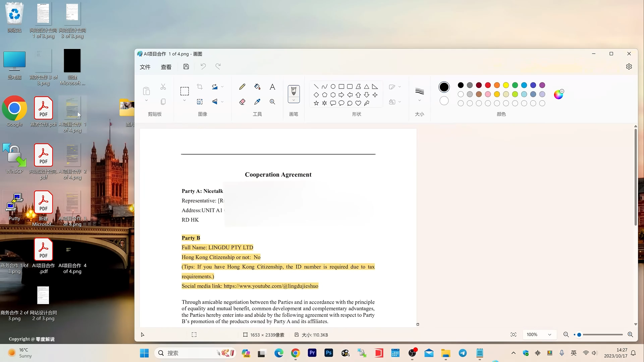
Task: Activate the Color picker eyedropper
Action: click(x=257, y=102)
